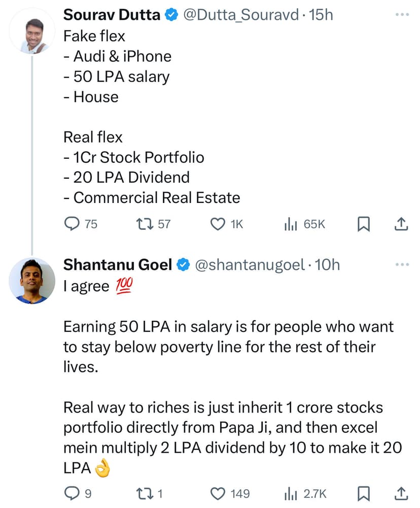Click the retweet icon showing 57 reposts
420x508 pixels.
coord(145,224)
